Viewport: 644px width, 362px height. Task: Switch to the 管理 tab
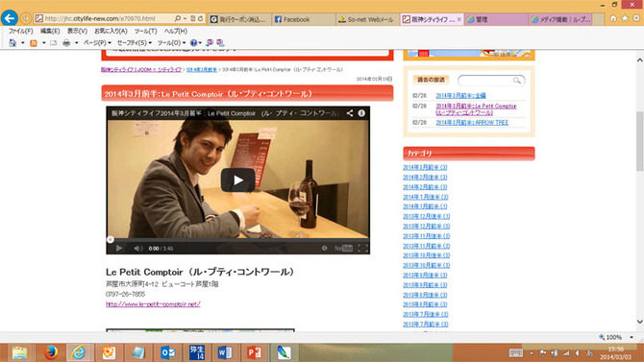click(496, 19)
